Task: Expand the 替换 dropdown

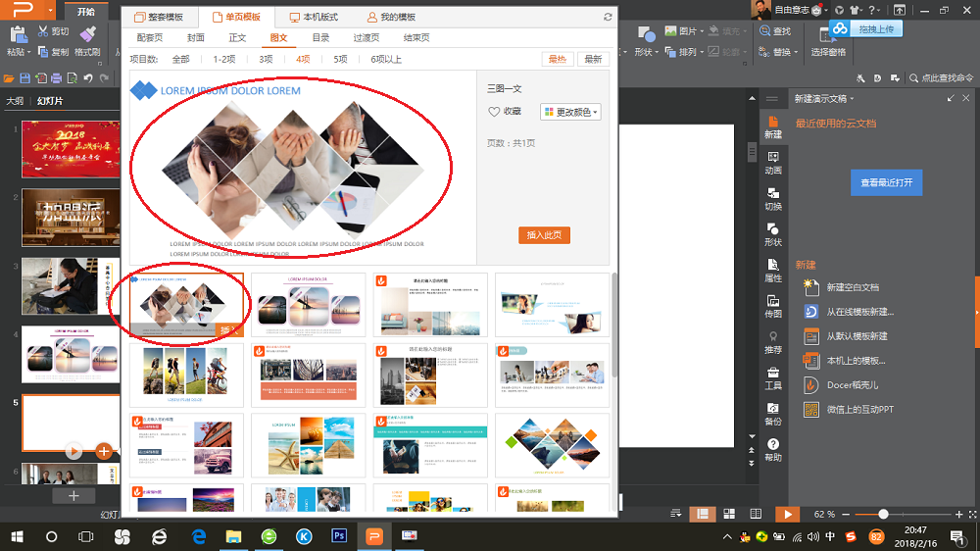Action: pyautogui.click(x=796, y=53)
